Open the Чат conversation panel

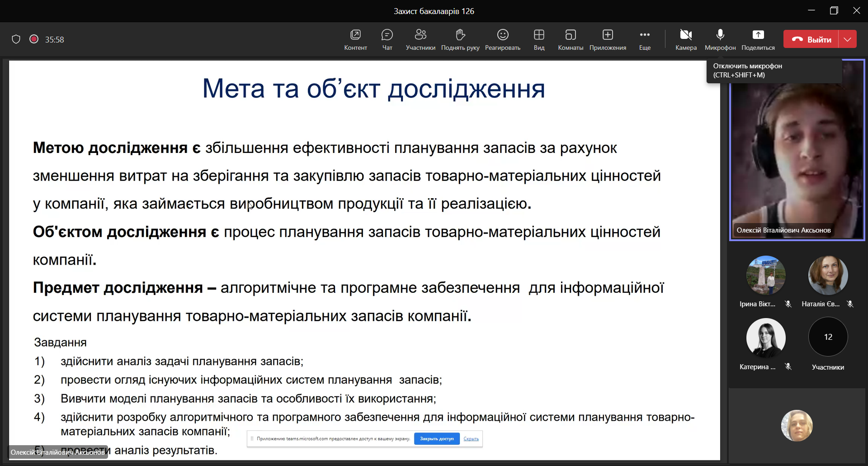pyautogui.click(x=387, y=39)
